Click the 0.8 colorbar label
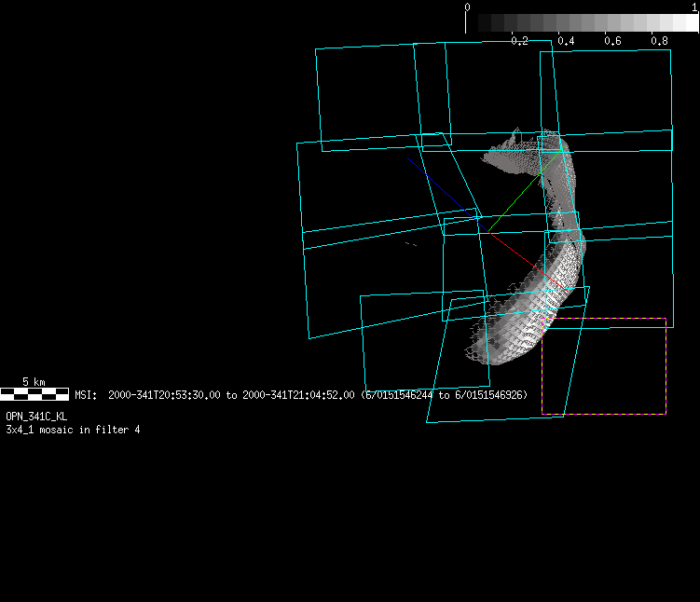The width and height of the screenshot is (700, 602). pyautogui.click(x=659, y=41)
